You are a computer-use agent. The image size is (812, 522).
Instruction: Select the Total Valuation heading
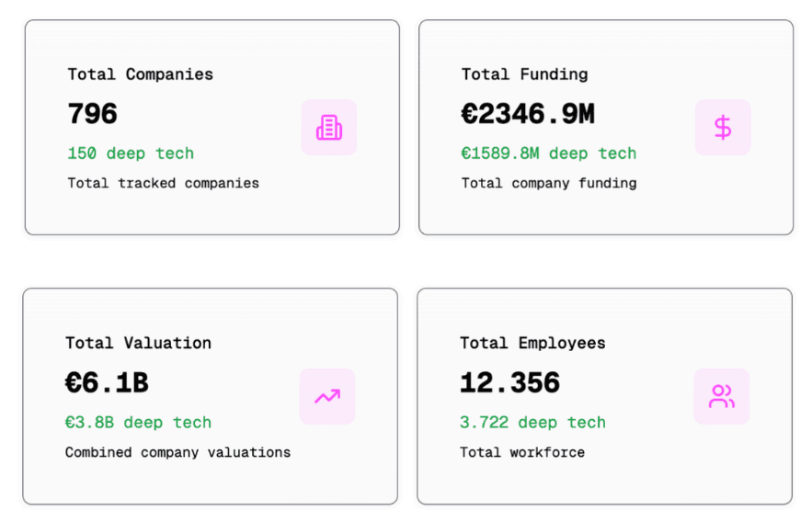pos(138,343)
